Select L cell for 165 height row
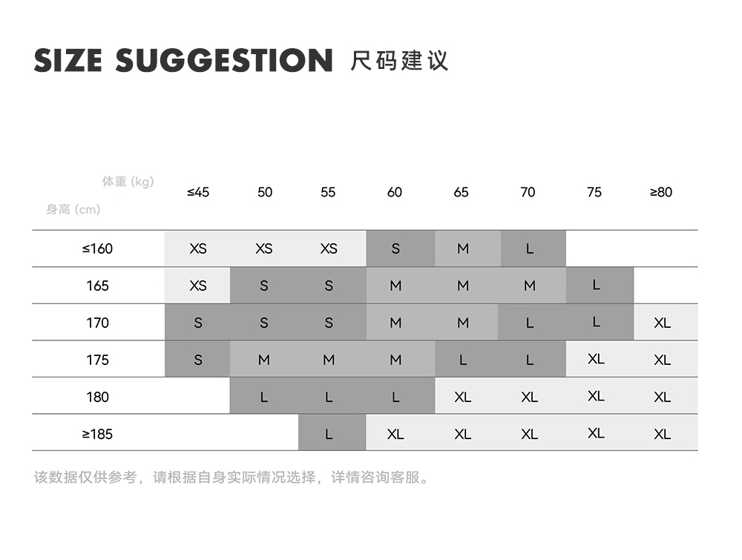 coord(596,286)
